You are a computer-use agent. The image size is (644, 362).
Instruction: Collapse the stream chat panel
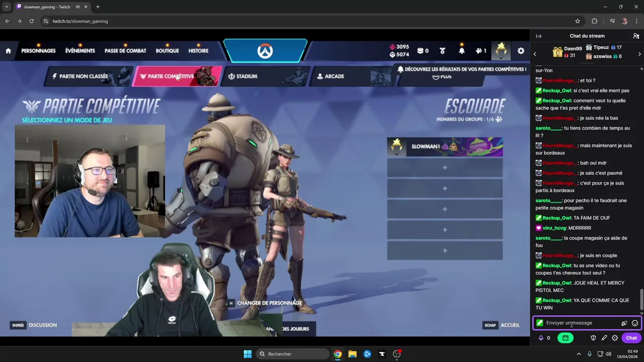click(x=538, y=36)
